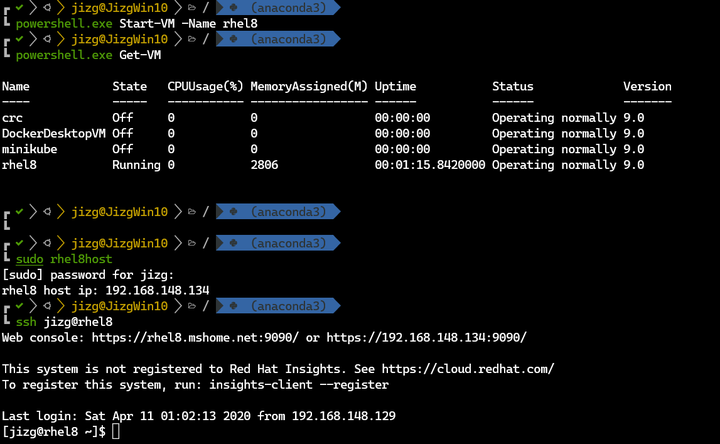This screenshot has width=720, height=444.
Task: Click anaconda3 segment icon above sudo rhel8host command
Action: click(x=233, y=243)
